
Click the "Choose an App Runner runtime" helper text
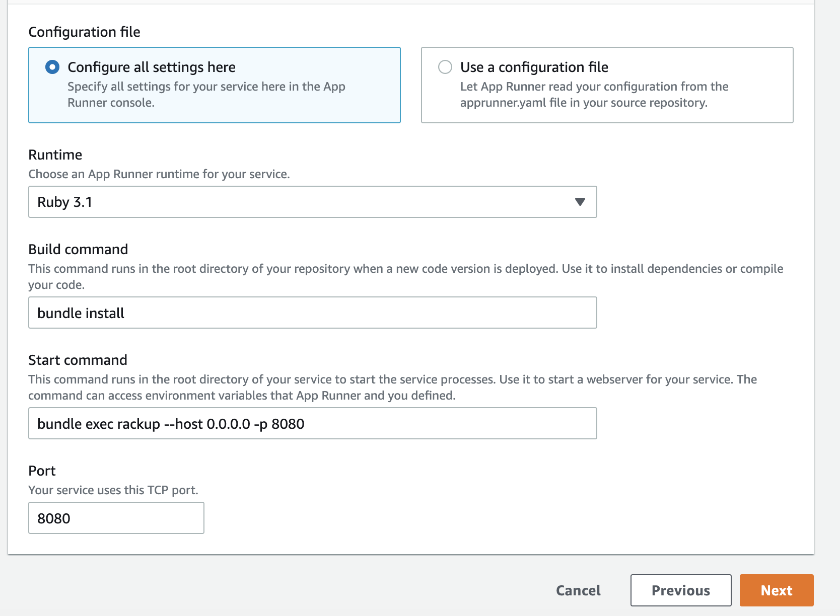click(x=159, y=174)
